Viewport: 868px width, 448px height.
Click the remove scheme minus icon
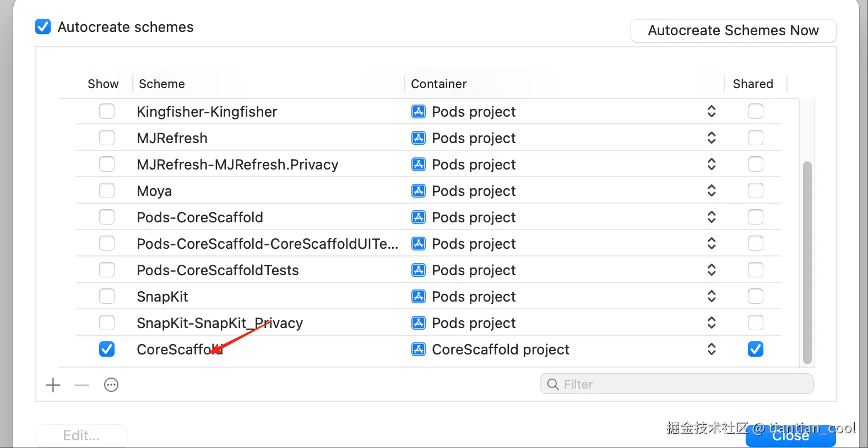pos(82,385)
